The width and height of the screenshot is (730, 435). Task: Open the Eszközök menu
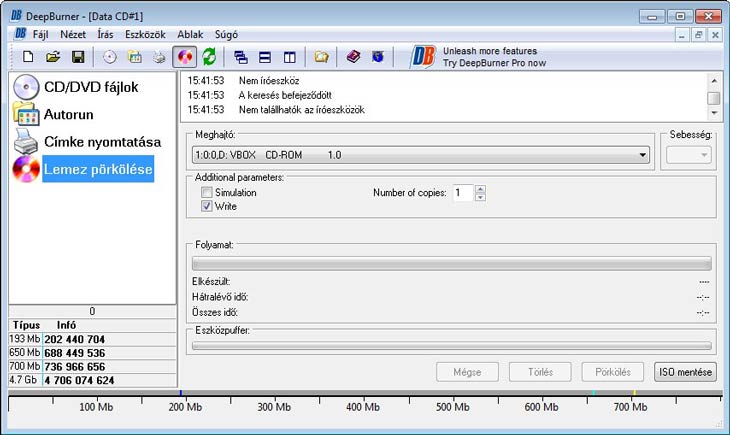tap(145, 34)
